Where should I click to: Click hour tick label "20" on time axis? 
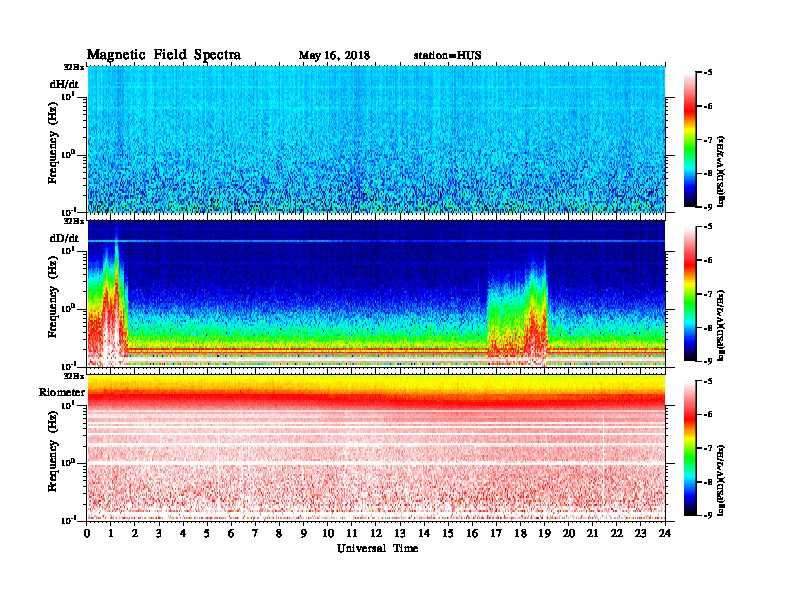(569, 533)
